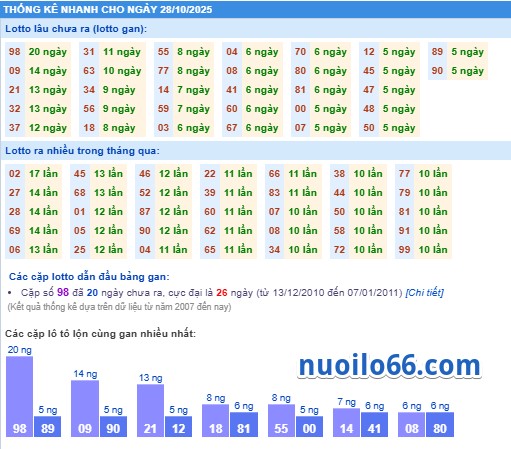Select number 58 with 10 lần

pyautogui.click(x=339, y=231)
